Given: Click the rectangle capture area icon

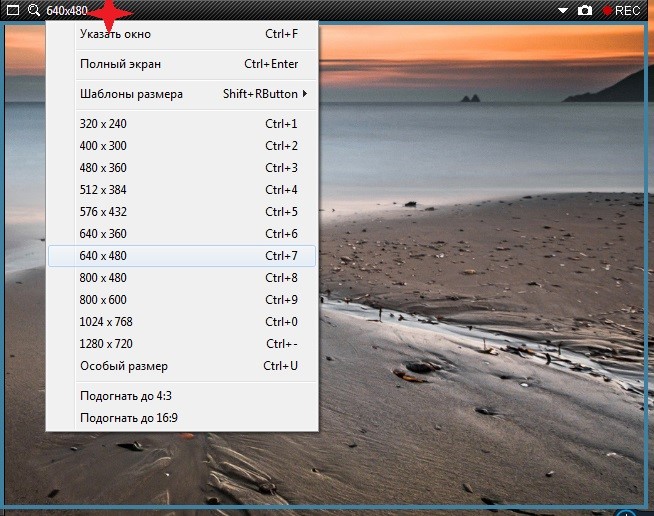Looking at the screenshot, I should click(13, 10).
